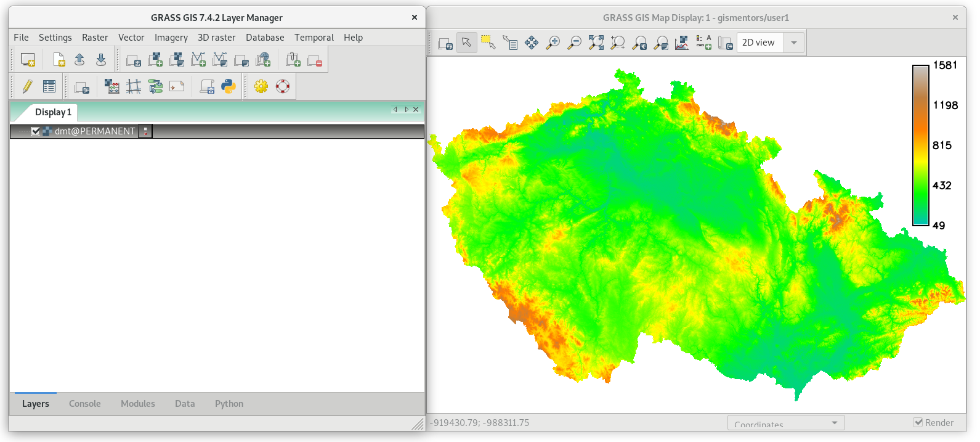Click the dmt layer options button

click(145, 131)
